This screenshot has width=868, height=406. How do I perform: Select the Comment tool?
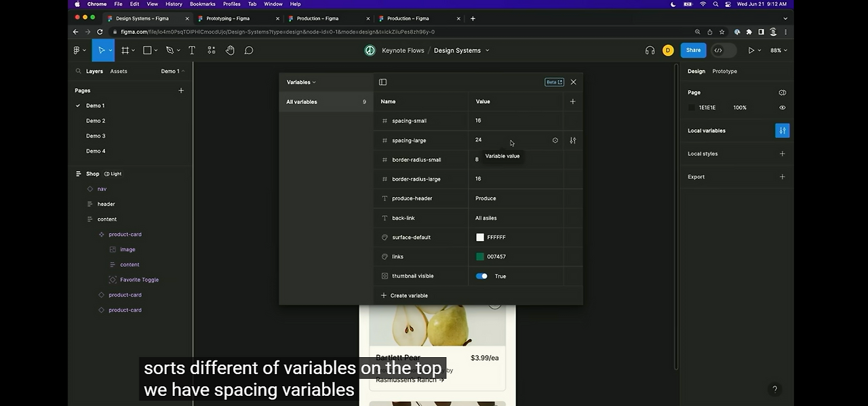tap(249, 50)
